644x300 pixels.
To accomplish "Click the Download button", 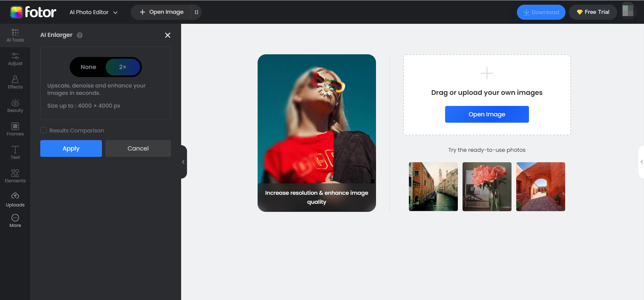I will tap(541, 12).
